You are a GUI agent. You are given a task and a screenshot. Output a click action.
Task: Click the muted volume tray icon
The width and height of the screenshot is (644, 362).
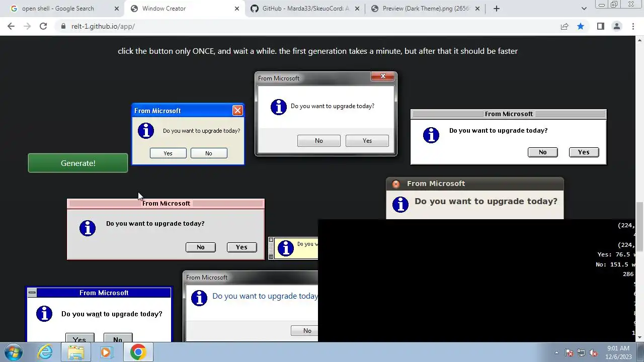click(593, 352)
